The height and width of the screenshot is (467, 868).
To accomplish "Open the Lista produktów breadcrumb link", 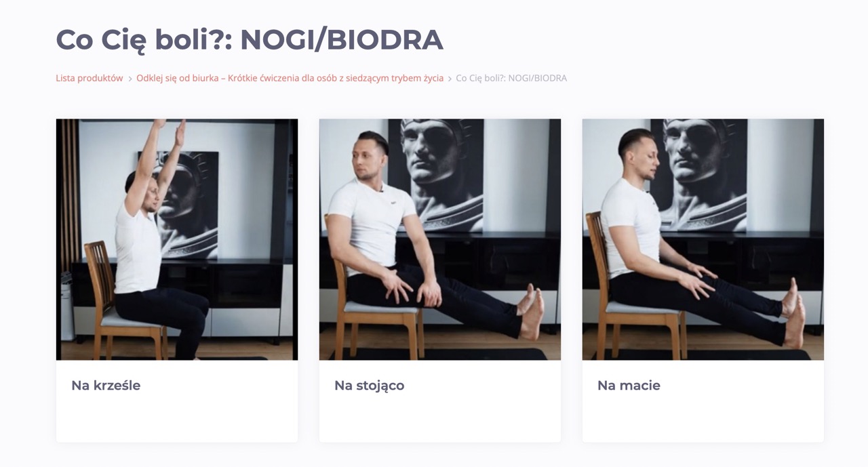I will [x=90, y=78].
